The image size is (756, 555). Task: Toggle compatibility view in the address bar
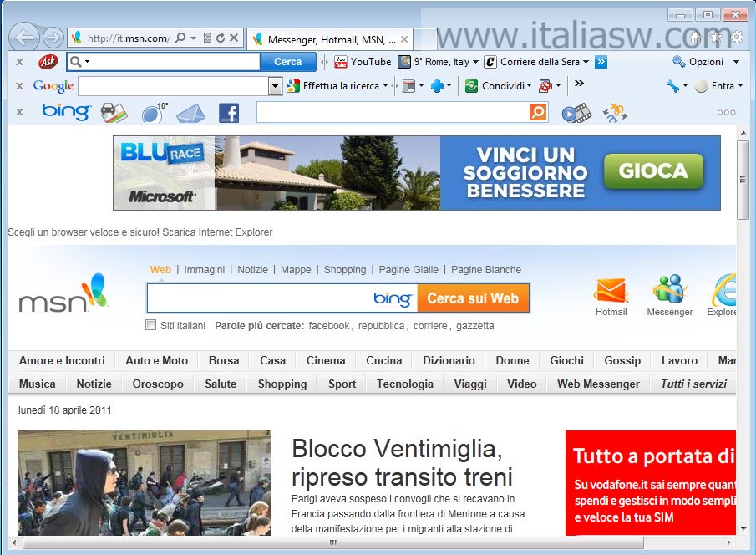(x=208, y=38)
